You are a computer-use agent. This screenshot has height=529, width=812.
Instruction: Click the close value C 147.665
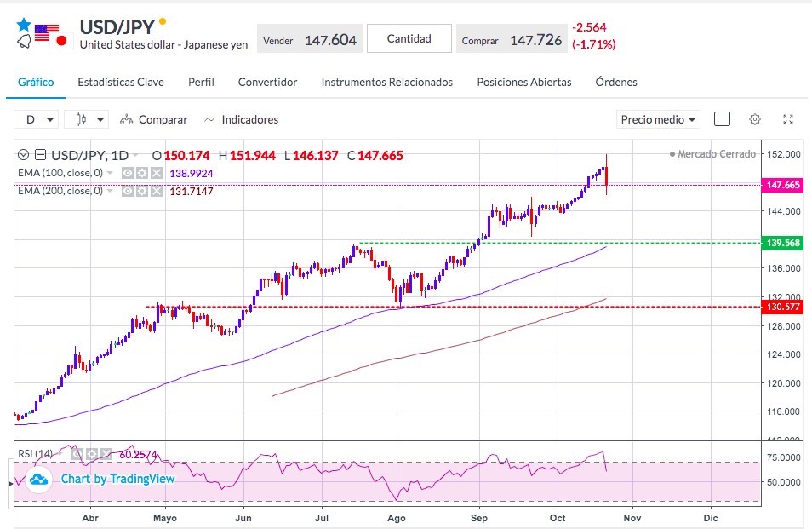tap(375, 155)
